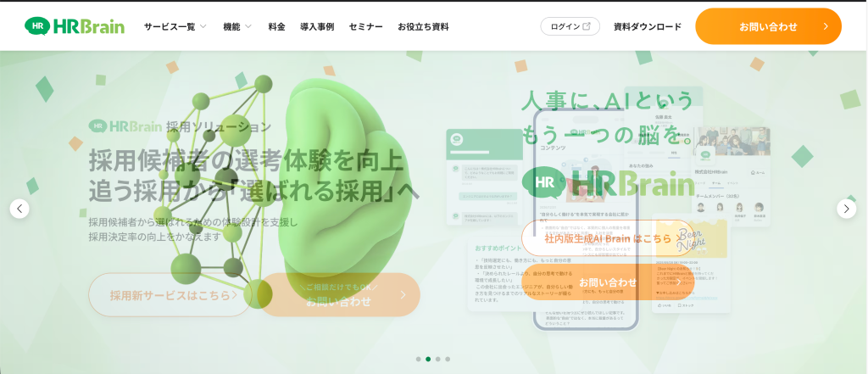
Task: Click the text 採用決定率の向上をかなえます
Action: pyautogui.click(x=154, y=237)
